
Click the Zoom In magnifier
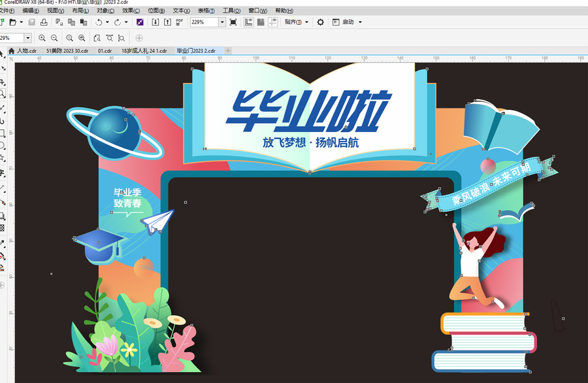point(42,38)
